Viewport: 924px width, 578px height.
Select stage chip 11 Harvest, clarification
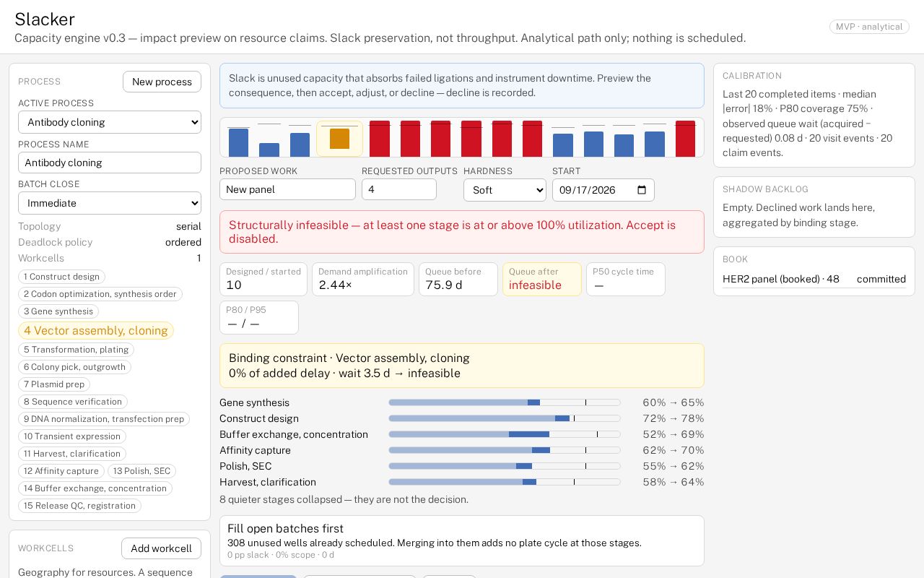[x=72, y=454]
